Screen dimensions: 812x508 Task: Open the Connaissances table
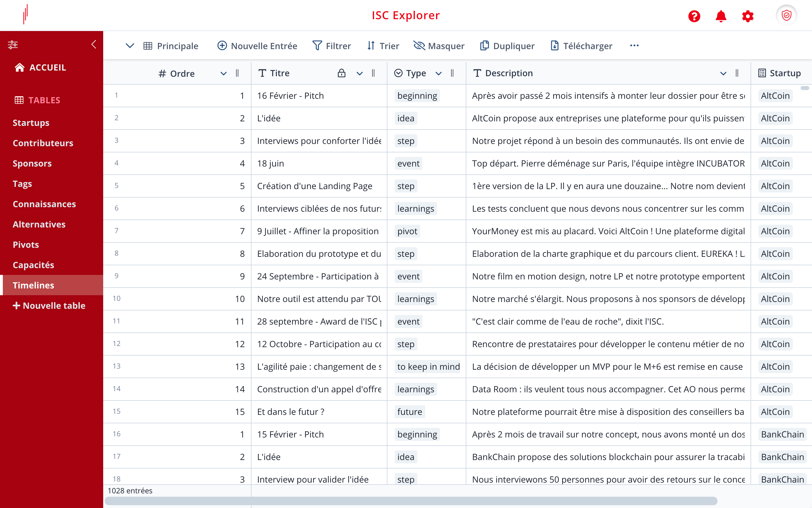coord(44,204)
